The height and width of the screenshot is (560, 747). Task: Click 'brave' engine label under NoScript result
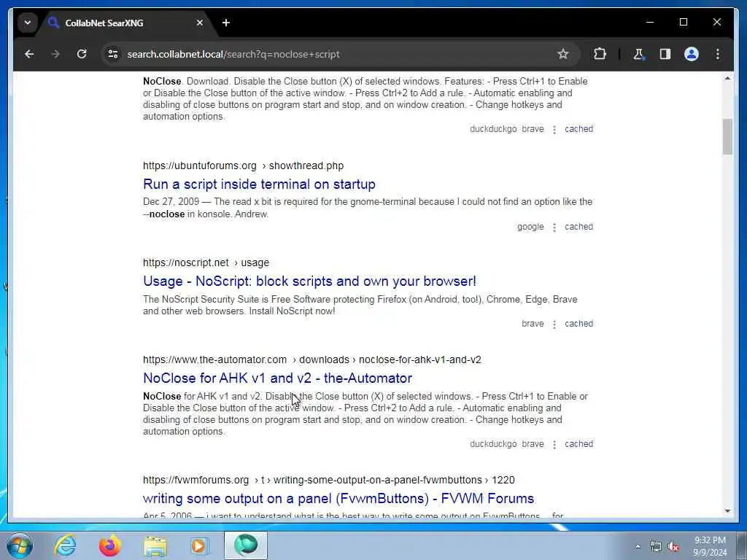tap(533, 324)
